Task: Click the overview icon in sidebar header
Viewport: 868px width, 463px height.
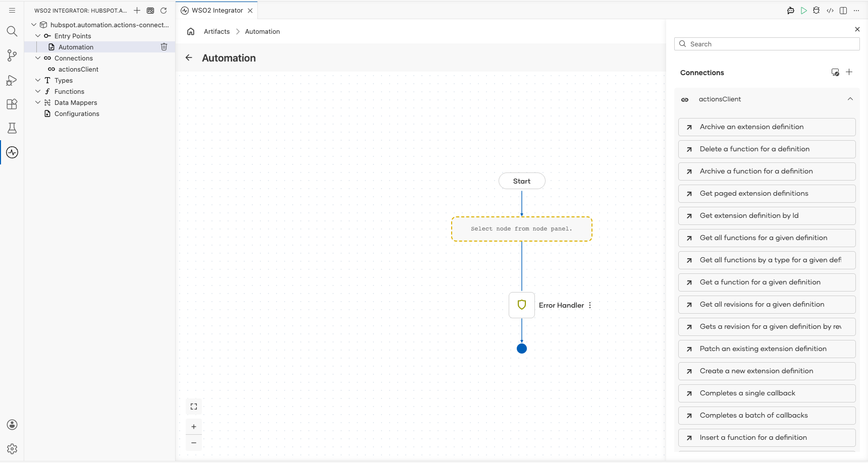Action: [150, 10]
